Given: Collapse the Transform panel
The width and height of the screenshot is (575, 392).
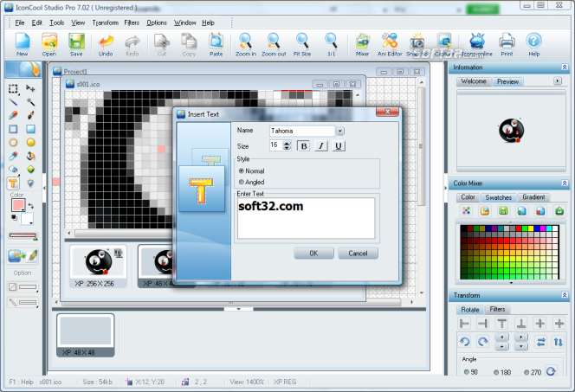Looking at the screenshot, I should 565,295.
